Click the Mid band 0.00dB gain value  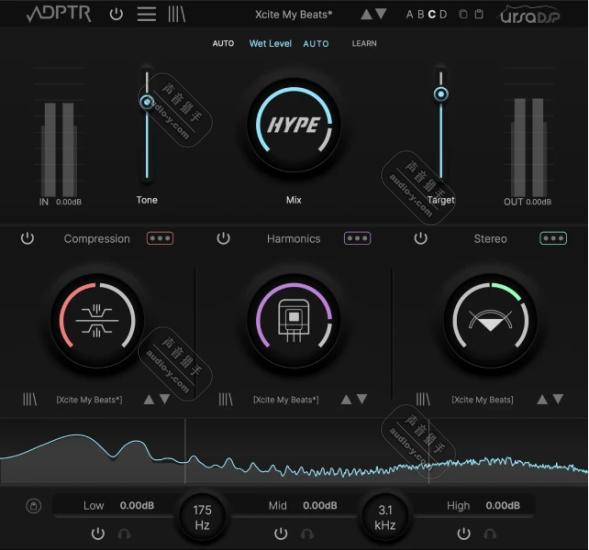pos(320,506)
